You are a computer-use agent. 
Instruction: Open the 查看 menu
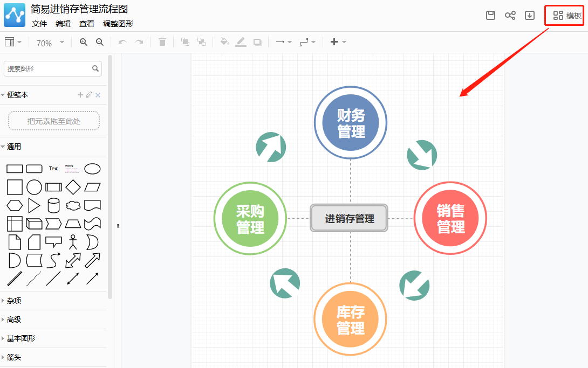click(87, 24)
